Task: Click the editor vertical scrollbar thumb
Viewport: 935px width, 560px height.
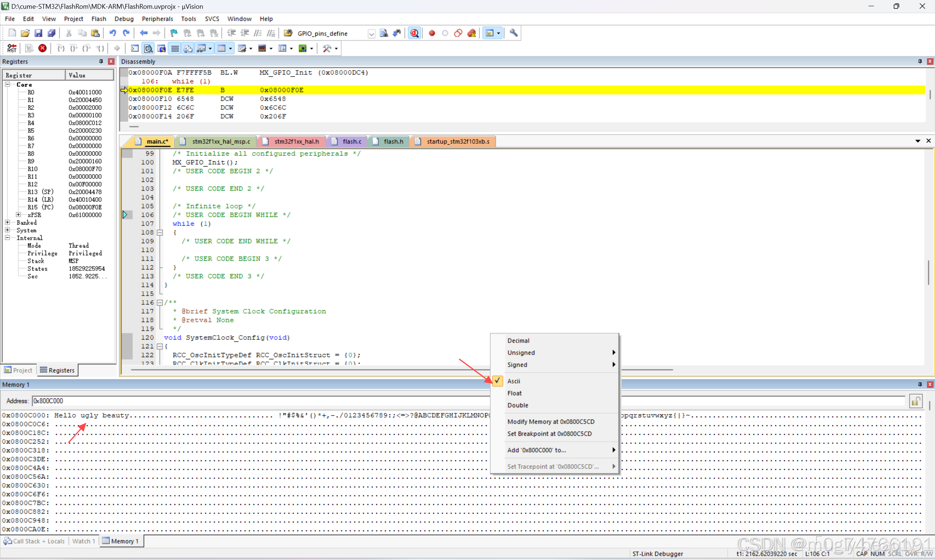Action: tap(928, 272)
